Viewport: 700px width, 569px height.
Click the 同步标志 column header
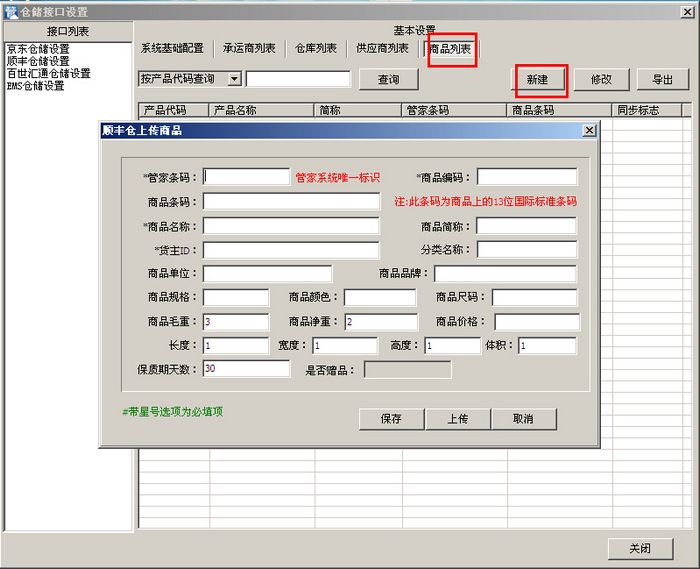(x=647, y=110)
